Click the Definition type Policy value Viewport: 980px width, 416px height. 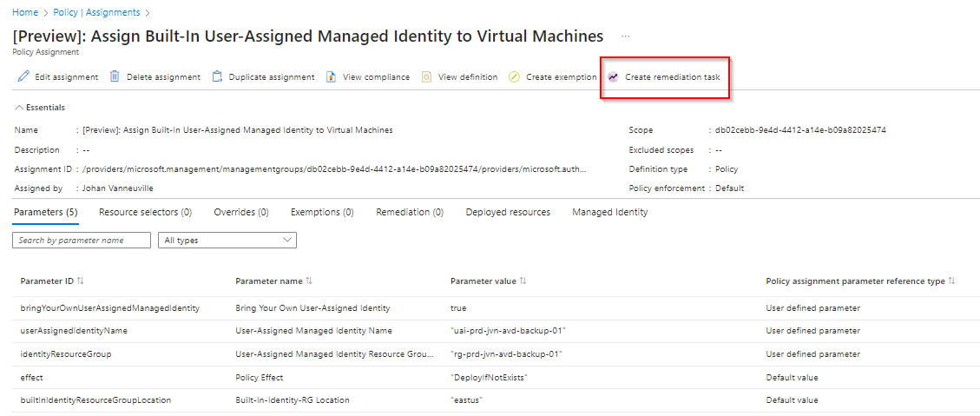tap(727, 168)
